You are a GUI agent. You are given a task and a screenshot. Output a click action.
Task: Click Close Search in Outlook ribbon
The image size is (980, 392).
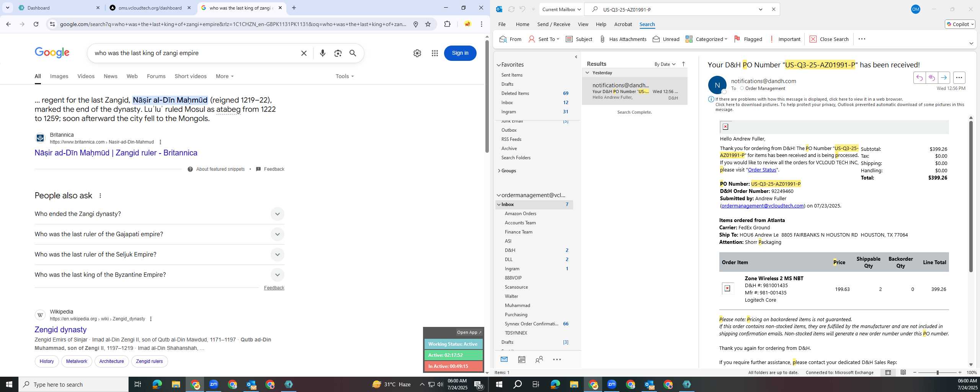(x=829, y=39)
